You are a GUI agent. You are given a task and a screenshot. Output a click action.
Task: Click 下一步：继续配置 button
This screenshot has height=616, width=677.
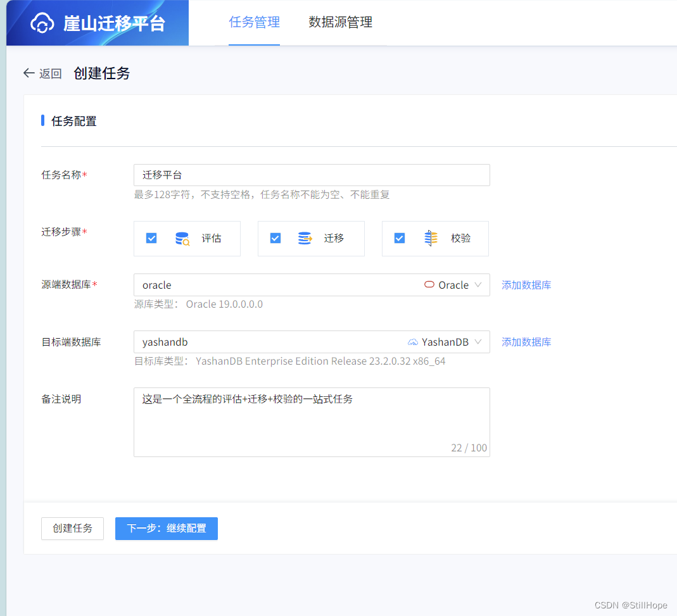[x=167, y=529]
